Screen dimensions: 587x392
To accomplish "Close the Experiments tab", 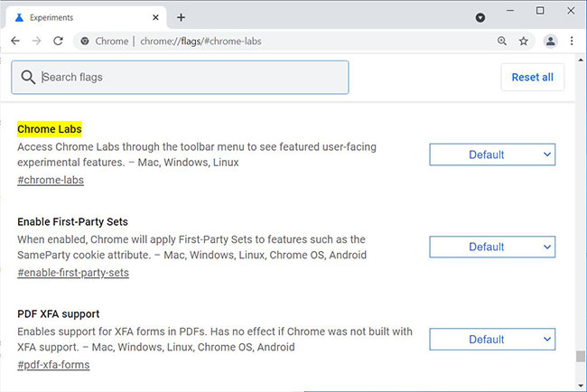I will (x=155, y=17).
